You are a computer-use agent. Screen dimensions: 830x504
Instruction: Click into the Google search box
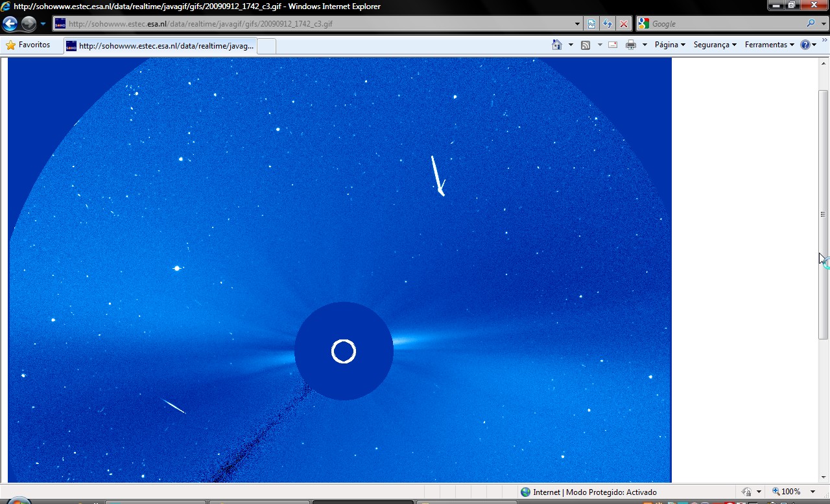[x=726, y=24]
